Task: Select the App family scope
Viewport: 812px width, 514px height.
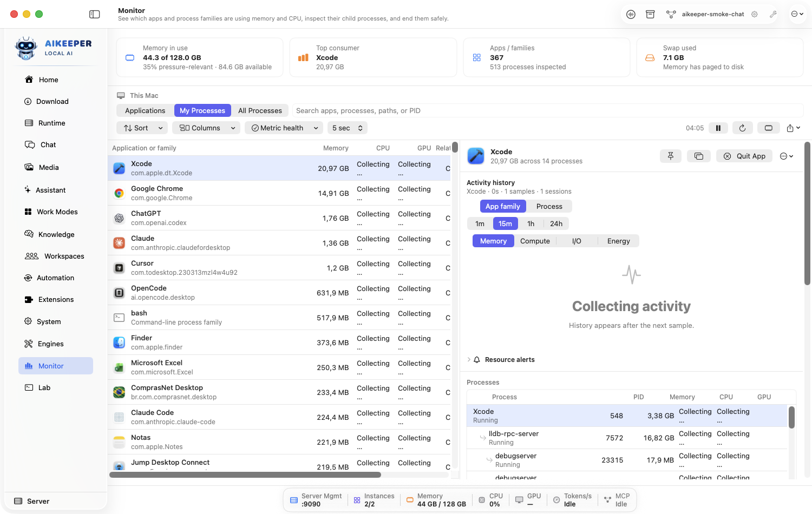Action: (502, 206)
